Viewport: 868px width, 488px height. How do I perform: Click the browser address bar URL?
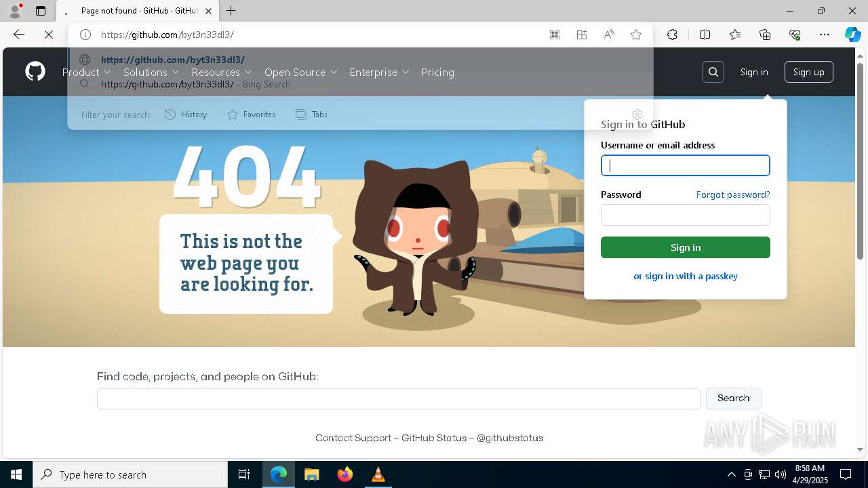click(x=167, y=35)
